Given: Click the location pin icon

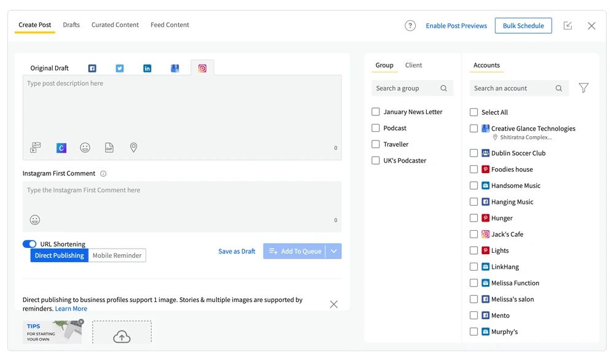Looking at the screenshot, I should pyautogui.click(x=133, y=147).
